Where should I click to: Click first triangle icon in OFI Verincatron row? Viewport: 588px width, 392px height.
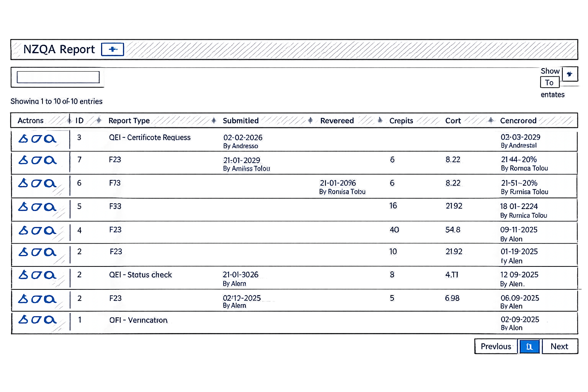(x=23, y=319)
